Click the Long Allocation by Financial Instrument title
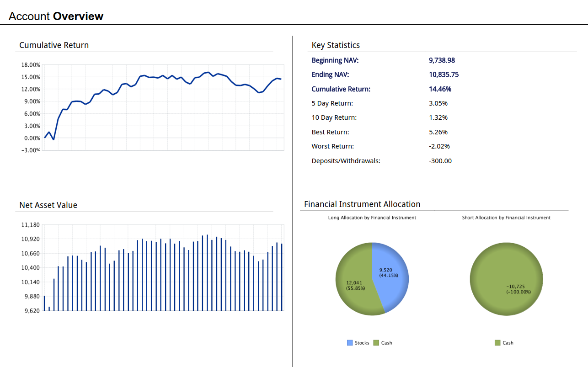 pyautogui.click(x=372, y=218)
